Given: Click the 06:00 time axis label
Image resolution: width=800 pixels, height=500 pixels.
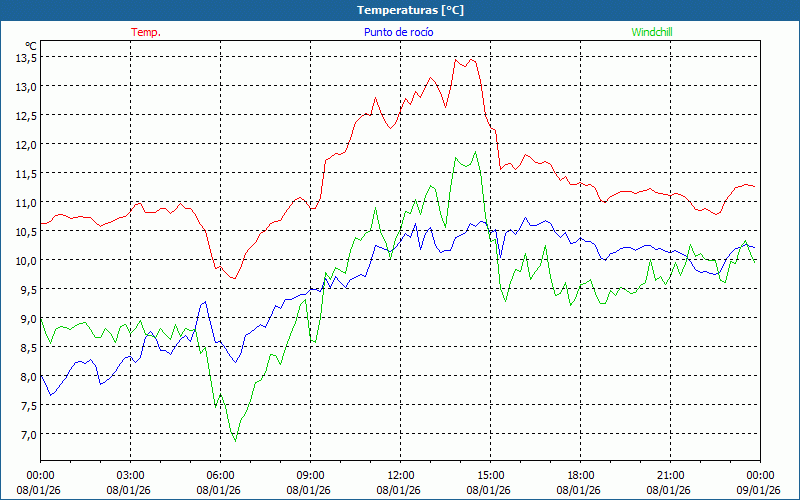Looking at the screenshot, I should pos(221,475).
